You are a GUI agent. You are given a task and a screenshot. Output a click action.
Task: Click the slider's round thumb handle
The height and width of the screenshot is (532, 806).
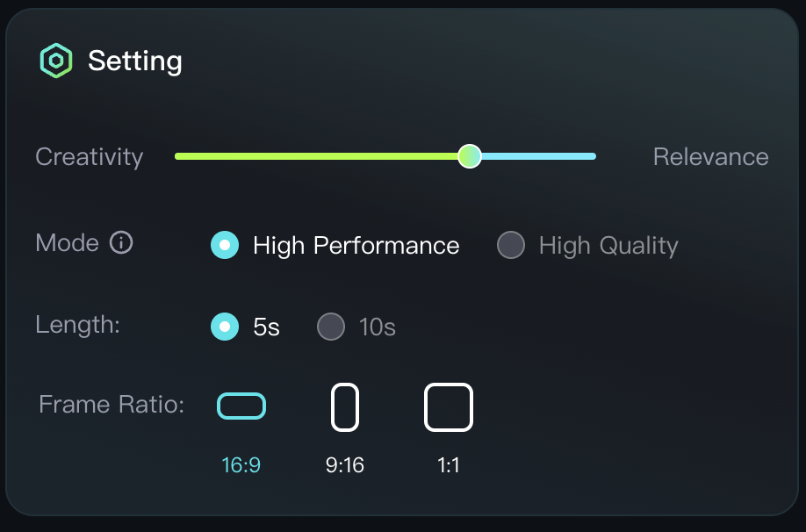470,156
